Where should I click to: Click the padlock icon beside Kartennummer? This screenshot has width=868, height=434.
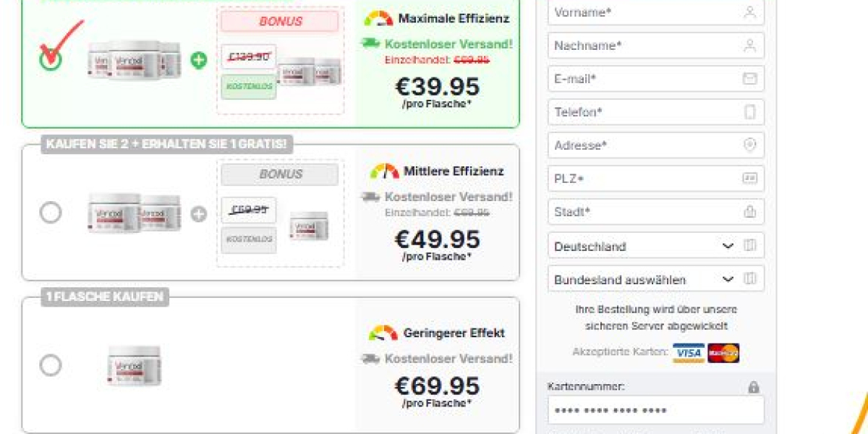(x=754, y=388)
